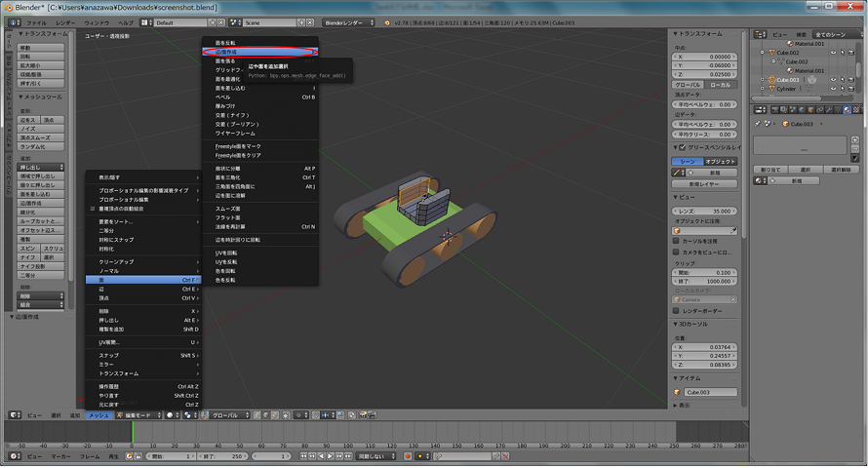Screen dimensions: 868x468
Task: Click the grease pencil draw icon
Action: point(679,173)
